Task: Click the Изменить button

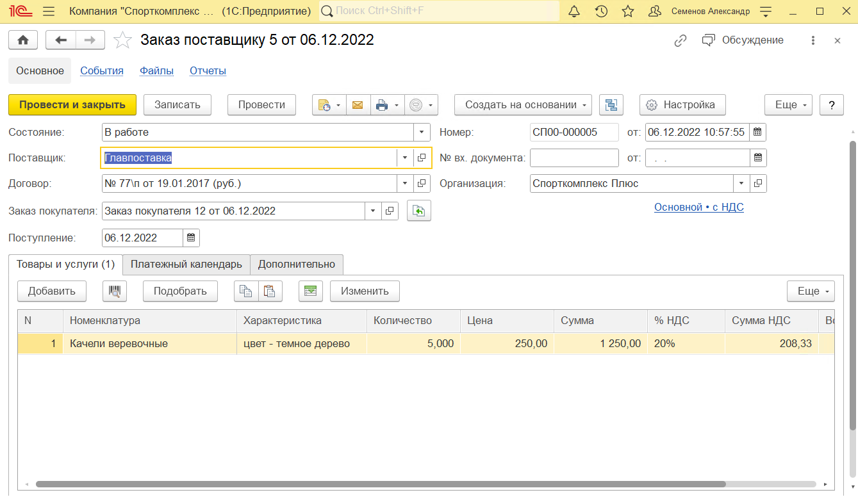Action: pos(365,291)
